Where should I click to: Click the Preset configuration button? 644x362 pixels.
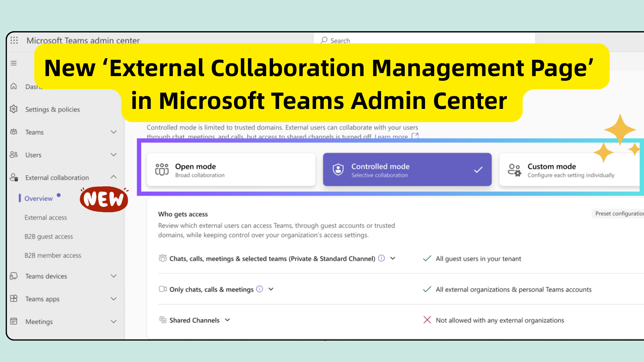(618, 214)
